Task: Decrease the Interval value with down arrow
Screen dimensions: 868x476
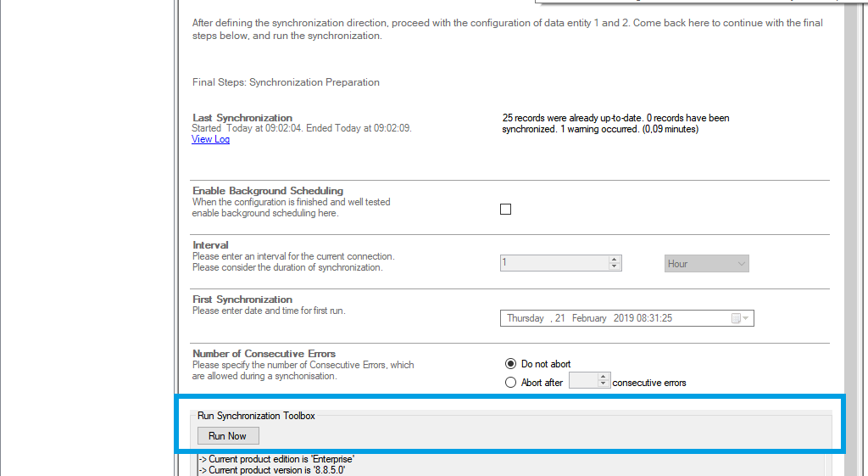Action: click(615, 267)
